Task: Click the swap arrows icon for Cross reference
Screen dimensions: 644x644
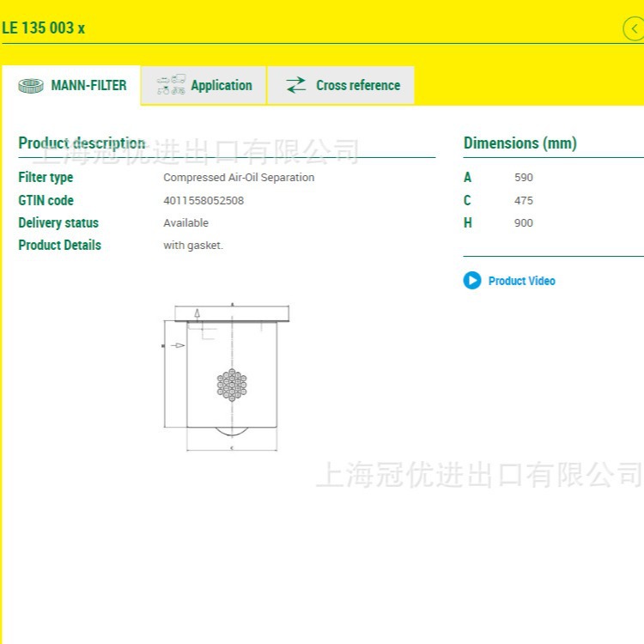Action: pos(296,85)
